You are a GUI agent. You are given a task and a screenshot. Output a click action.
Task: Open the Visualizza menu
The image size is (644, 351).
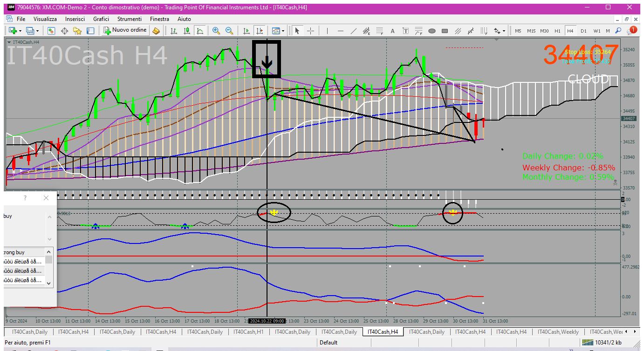(45, 19)
